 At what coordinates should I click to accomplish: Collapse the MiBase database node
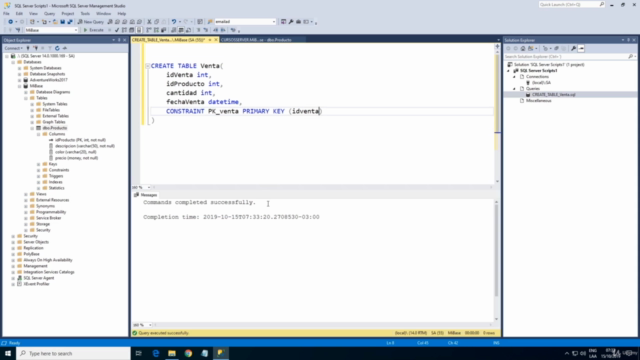click(19, 86)
